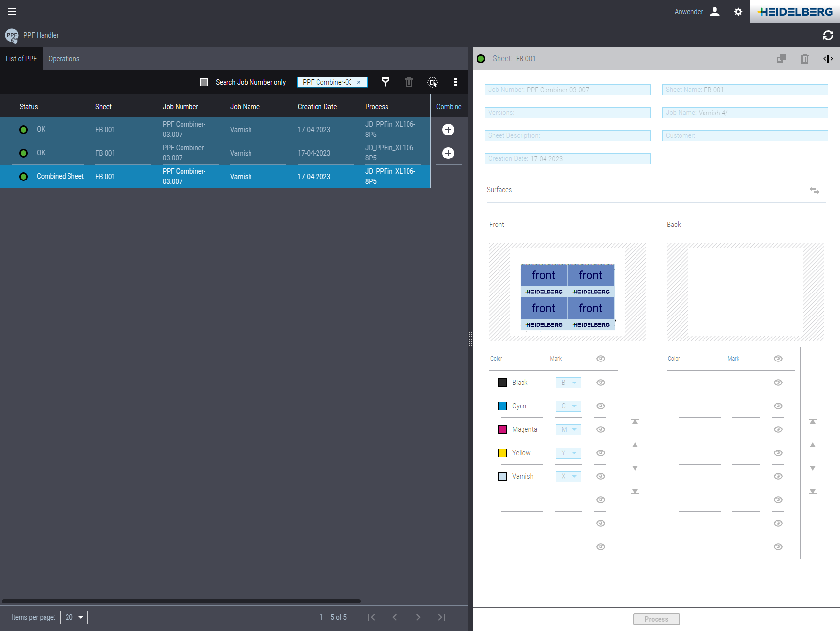Open the items per page dropdown
Image resolution: width=840 pixels, height=631 pixels.
pos(74,617)
